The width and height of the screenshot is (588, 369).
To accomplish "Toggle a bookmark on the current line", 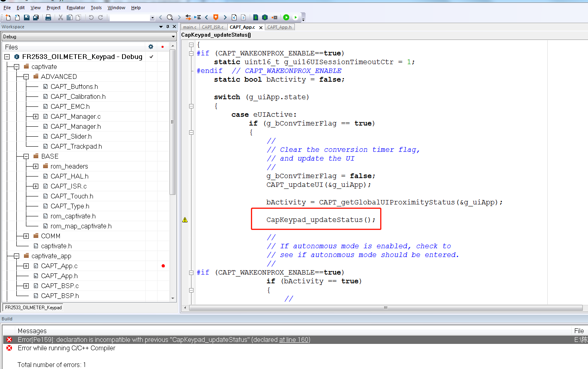I will coord(216,17).
